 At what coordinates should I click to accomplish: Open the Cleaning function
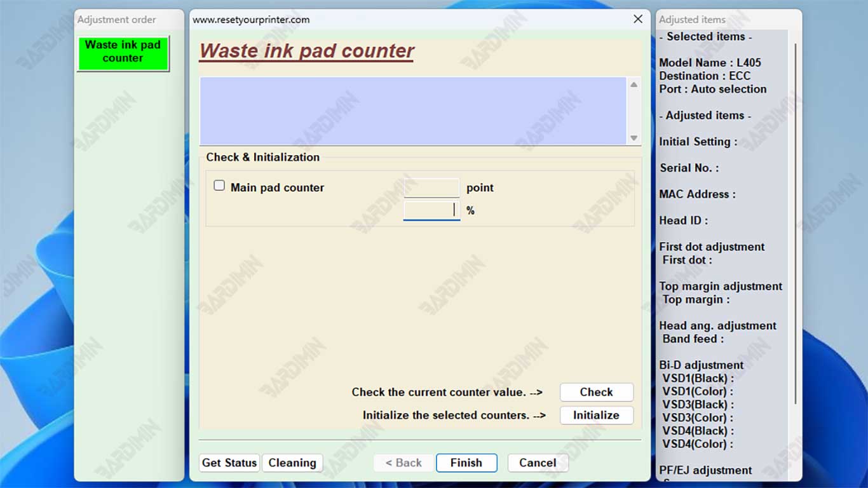tap(292, 463)
